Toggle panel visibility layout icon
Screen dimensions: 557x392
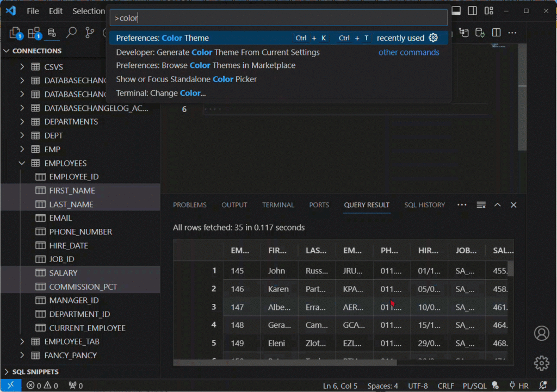(x=456, y=11)
